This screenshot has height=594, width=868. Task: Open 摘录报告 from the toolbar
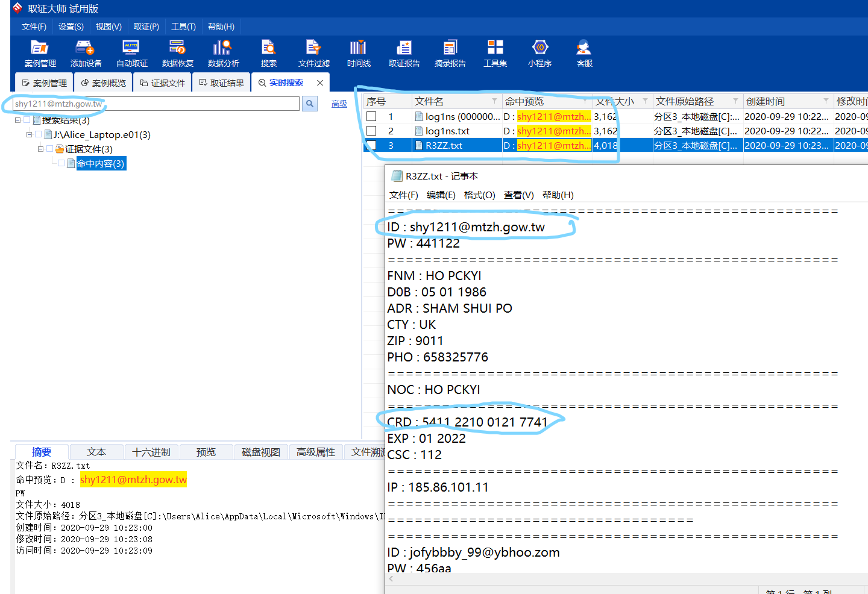pos(450,53)
